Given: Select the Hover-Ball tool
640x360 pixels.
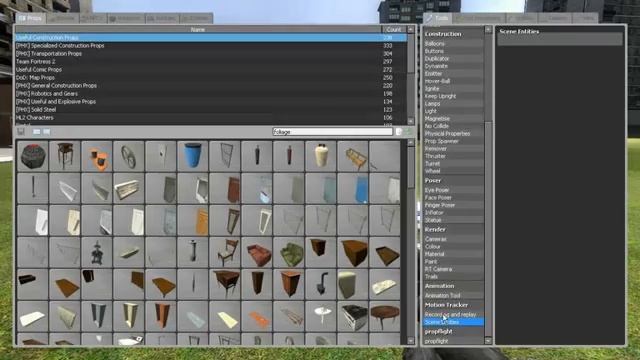Looking at the screenshot, I should [453, 81].
